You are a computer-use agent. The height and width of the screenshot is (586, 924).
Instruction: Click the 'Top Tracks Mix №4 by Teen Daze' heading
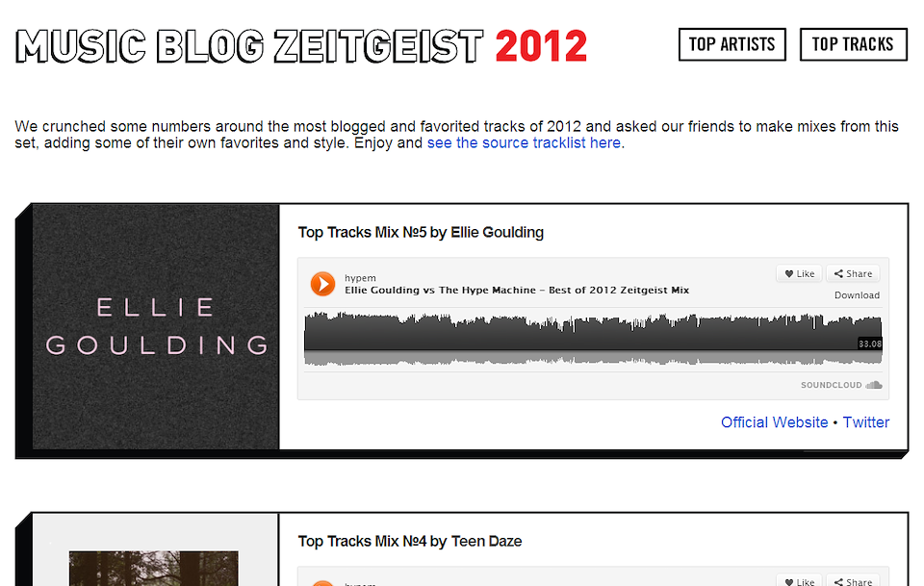pos(410,541)
